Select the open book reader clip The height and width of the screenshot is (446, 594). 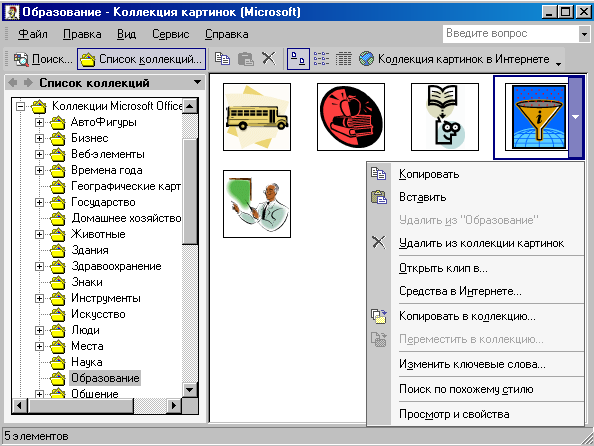click(445, 117)
